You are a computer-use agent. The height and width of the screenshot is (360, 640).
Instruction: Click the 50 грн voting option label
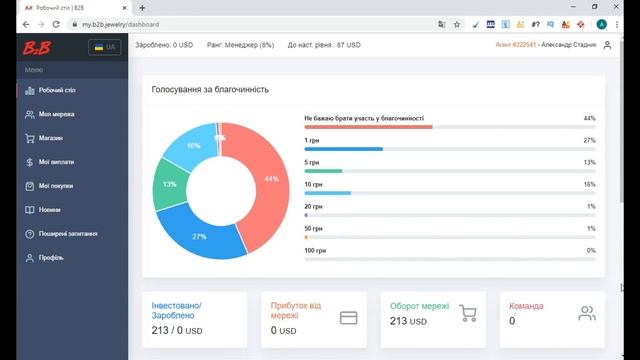pyautogui.click(x=313, y=229)
